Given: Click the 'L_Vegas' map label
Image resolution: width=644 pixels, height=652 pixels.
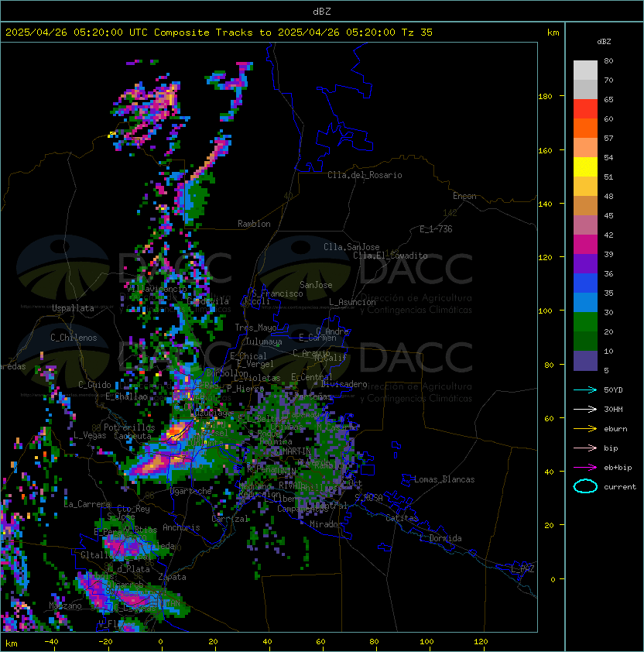Looking at the screenshot, I should [90, 435].
